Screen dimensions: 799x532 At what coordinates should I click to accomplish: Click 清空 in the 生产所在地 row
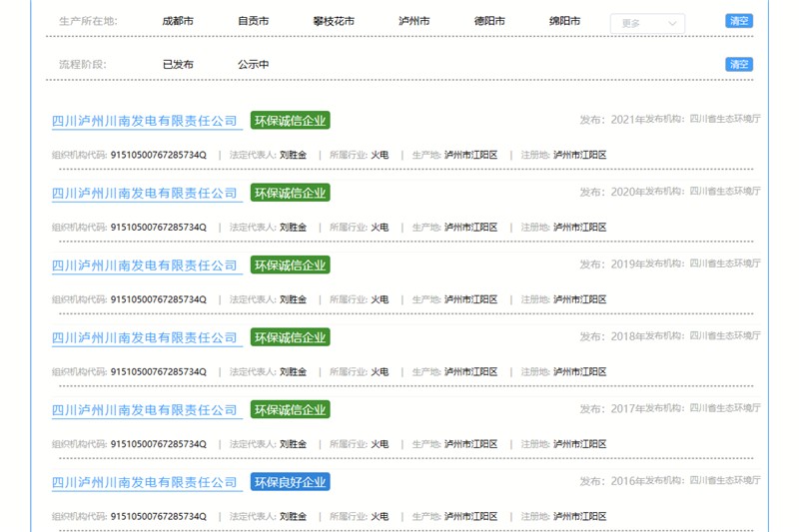pos(738,21)
